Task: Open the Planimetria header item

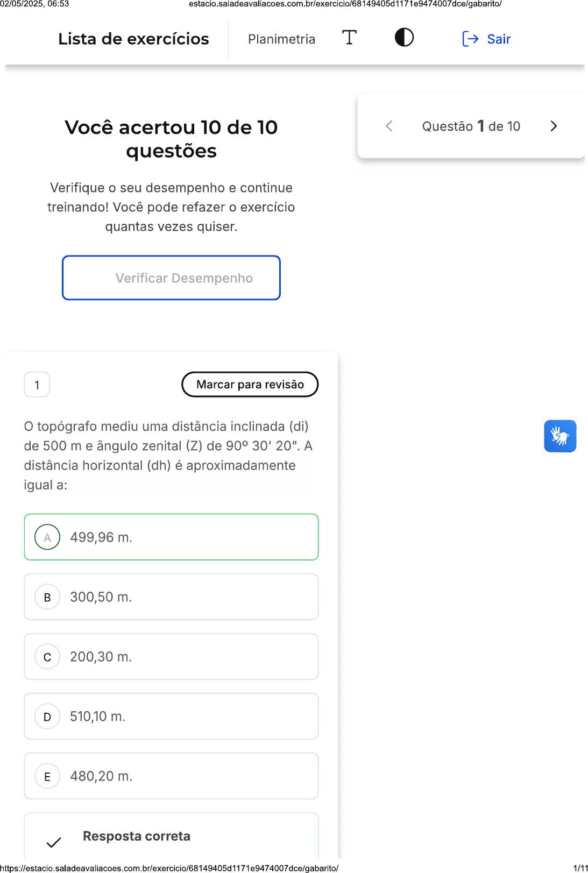Action: 281,39
